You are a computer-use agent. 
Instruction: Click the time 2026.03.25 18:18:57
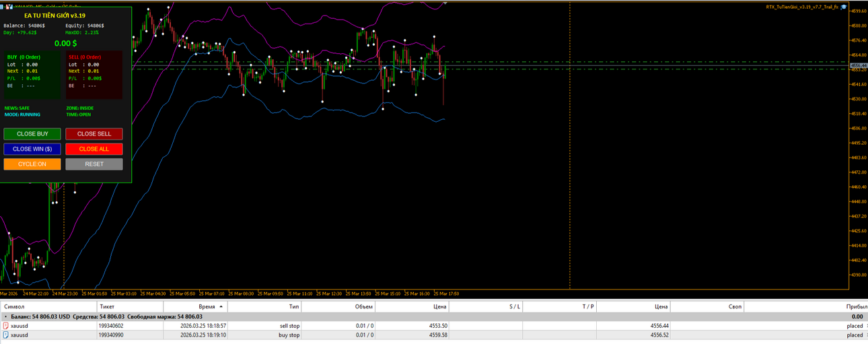(x=203, y=326)
